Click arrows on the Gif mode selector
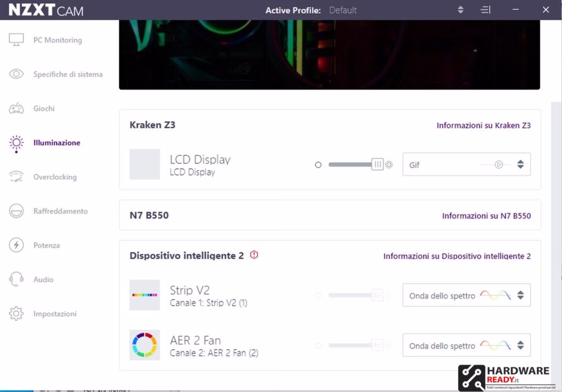The width and height of the screenshot is (562, 392). click(520, 164)
